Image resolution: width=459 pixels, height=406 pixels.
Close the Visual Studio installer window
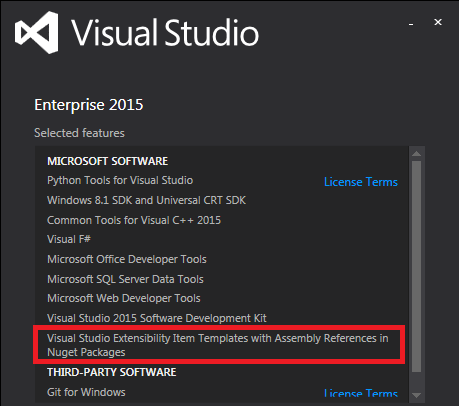438,22
